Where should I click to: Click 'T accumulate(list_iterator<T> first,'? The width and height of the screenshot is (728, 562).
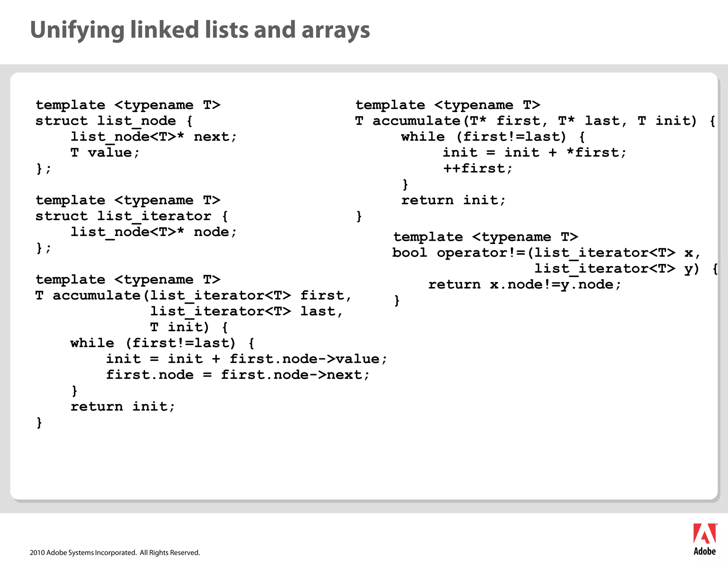(194, 296)
